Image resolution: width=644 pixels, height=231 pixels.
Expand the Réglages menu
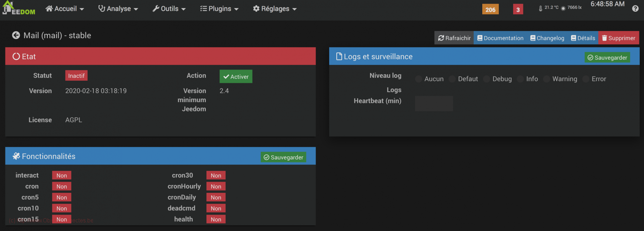[x=275, y=9]
